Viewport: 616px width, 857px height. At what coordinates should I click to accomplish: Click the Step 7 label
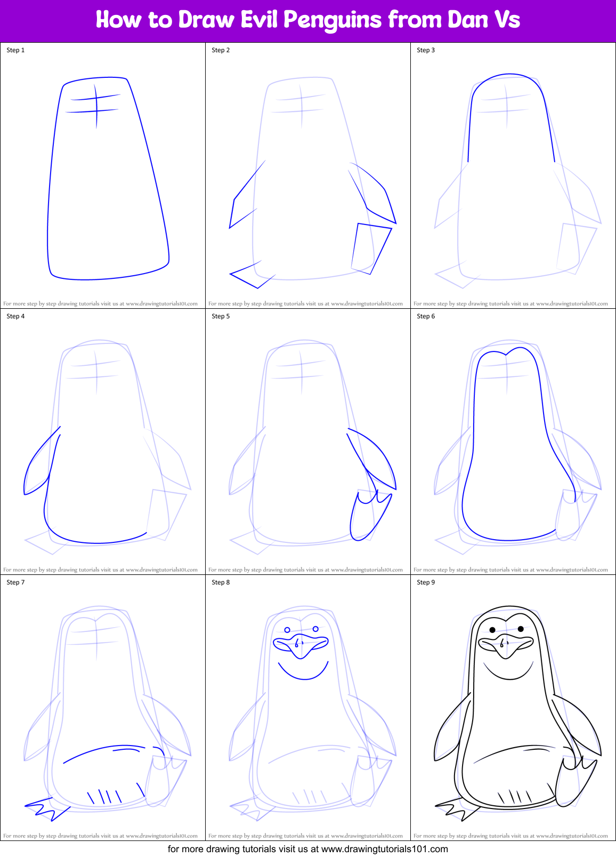pos(15,582)
